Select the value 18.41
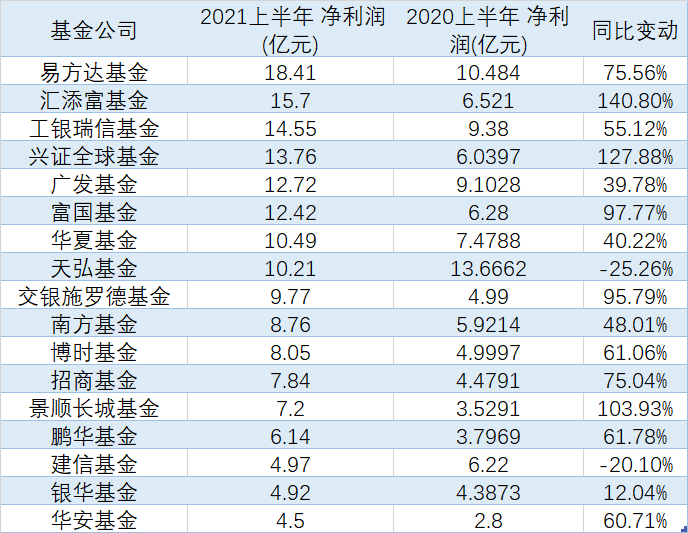The image size is (688, 533). coord(290,72)
